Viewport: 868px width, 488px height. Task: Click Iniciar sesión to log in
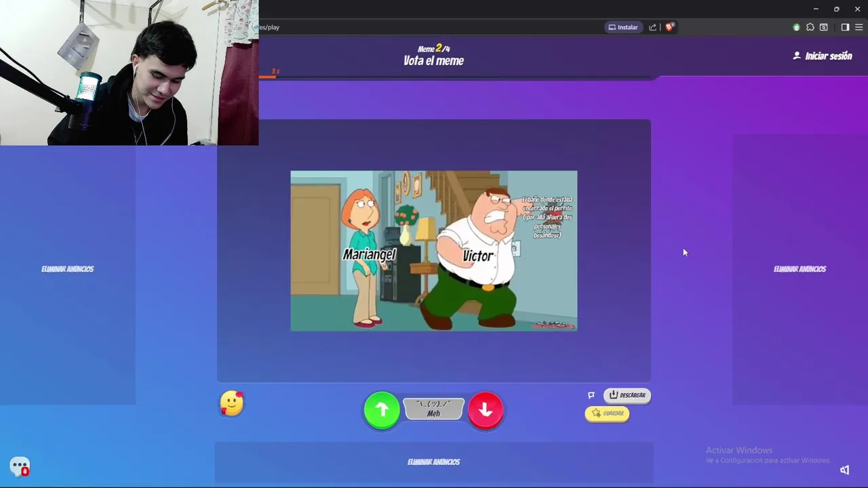click(823, 56)
